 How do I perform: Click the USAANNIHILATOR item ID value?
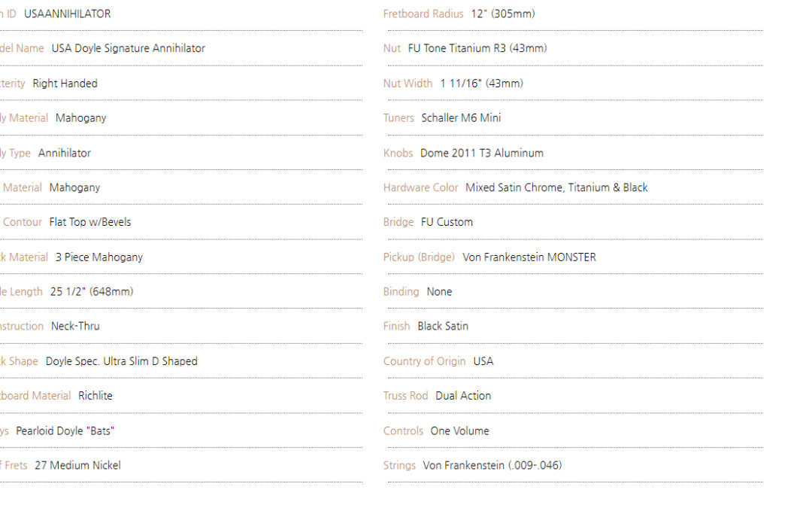[x=68, y=14]
